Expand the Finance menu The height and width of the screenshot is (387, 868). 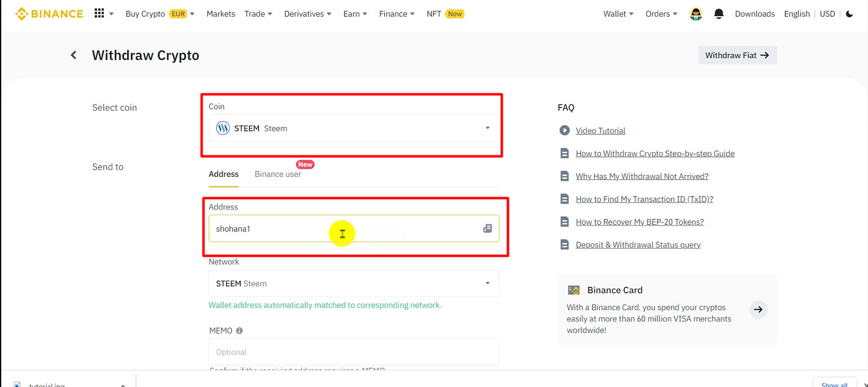pyautogui.click(x=397, y=14)
